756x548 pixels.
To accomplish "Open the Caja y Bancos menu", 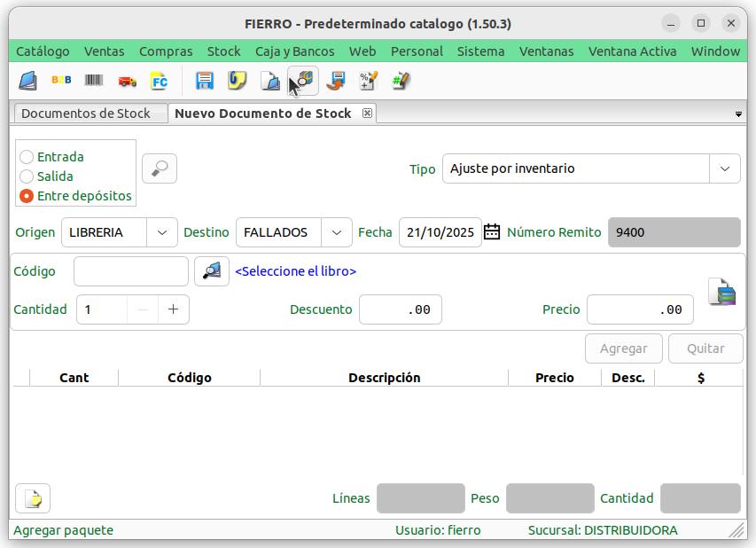I will (x=294, y=51).
